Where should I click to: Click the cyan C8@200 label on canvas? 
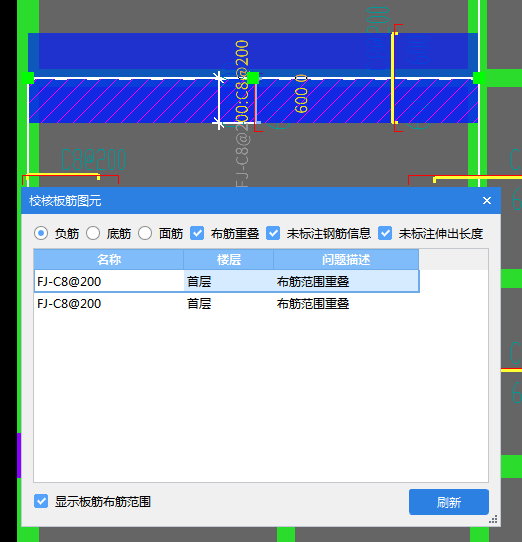(93, 160)
